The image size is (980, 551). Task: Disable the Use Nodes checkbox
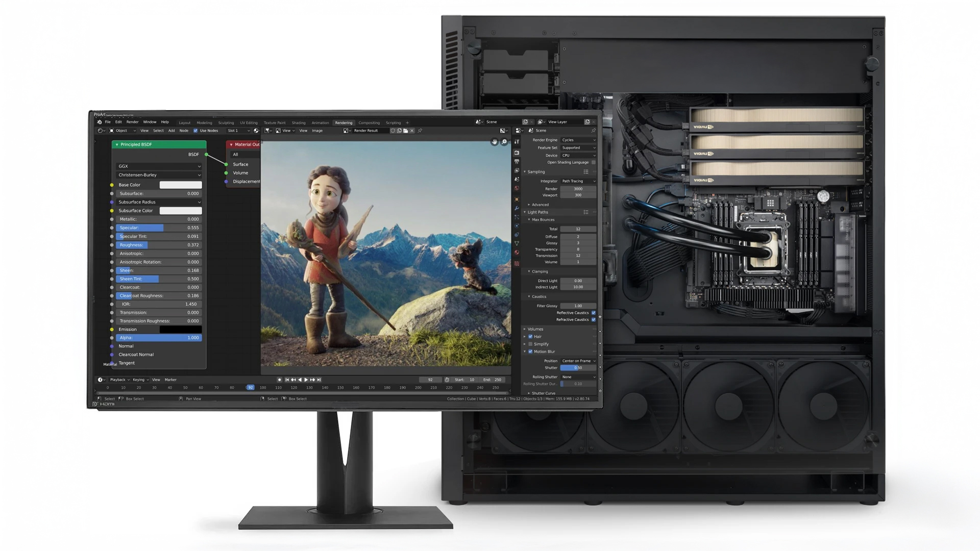click(195, 131)
